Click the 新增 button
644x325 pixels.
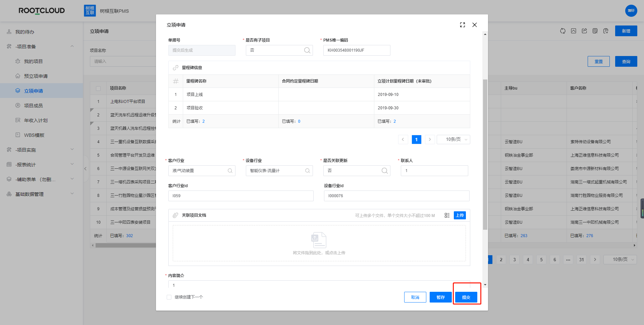626,31
